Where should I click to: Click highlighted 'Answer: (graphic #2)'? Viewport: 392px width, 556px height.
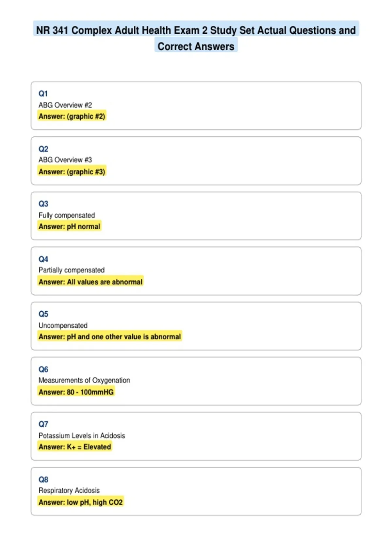pyautogui.click(x=72, y=116)
